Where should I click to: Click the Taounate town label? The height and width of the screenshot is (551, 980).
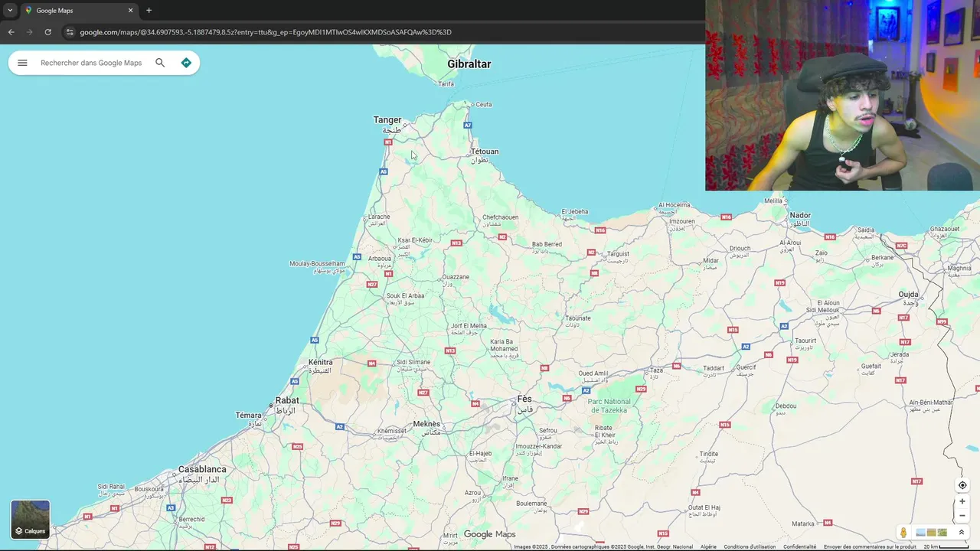coord(578,318)
